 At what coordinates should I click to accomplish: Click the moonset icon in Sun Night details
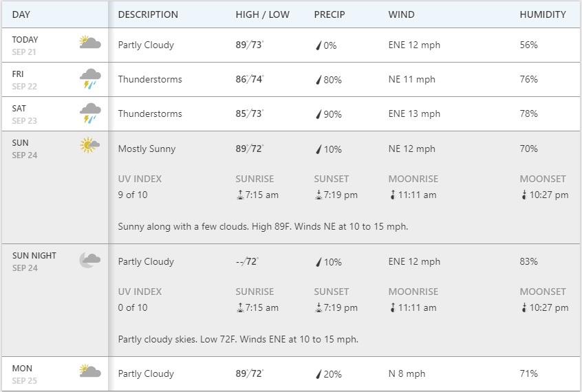(x=524, y=307)
